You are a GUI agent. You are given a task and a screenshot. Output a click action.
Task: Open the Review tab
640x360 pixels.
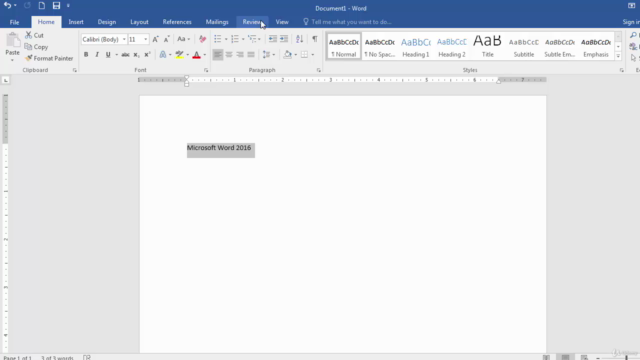(x=252, y=22)
